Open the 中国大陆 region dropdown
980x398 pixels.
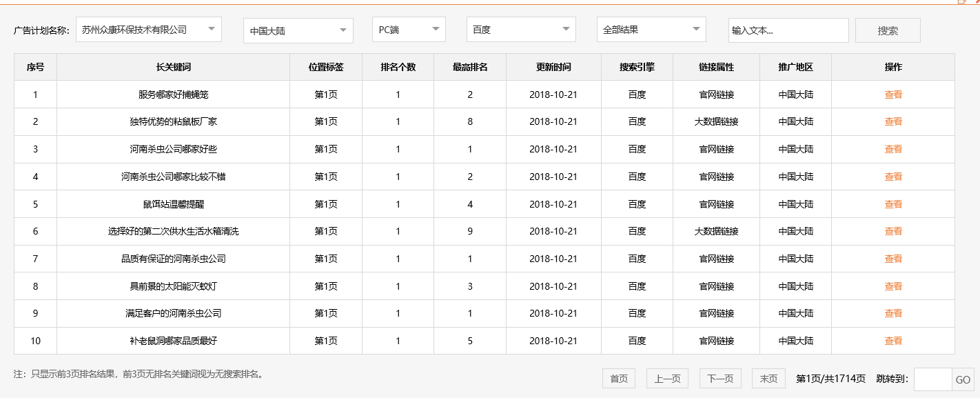pyautogui.click(x=298, y=30)
